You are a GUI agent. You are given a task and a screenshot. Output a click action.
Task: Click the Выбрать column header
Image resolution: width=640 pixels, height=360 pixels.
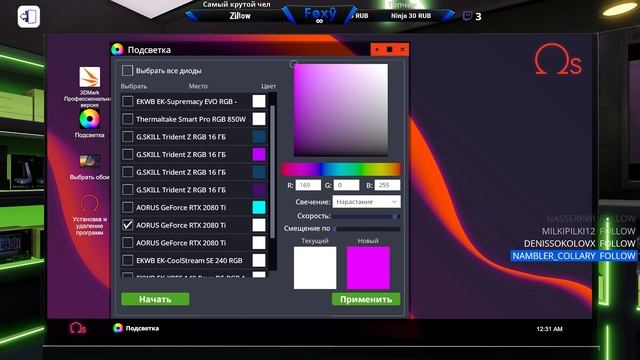click(x=134, y=86)
